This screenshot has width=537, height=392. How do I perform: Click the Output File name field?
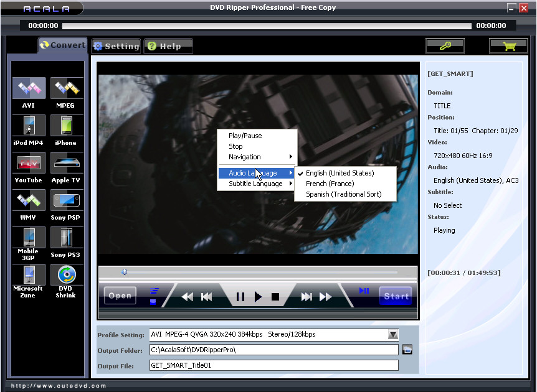coord(273,365)
